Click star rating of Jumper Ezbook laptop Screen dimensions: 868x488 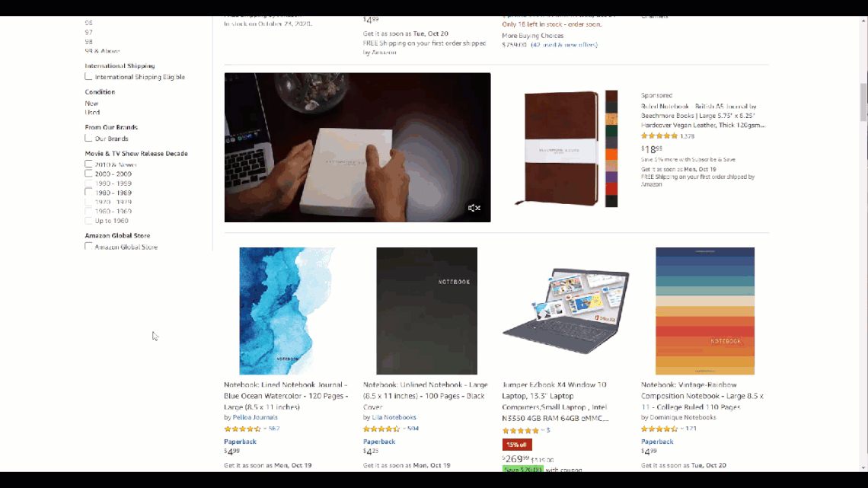pyautogui.click(x=520, y=430)
